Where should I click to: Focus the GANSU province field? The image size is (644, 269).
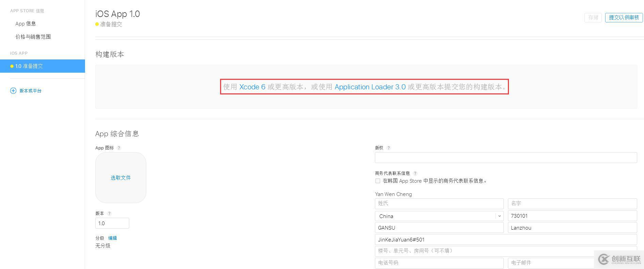coord(439,228)
